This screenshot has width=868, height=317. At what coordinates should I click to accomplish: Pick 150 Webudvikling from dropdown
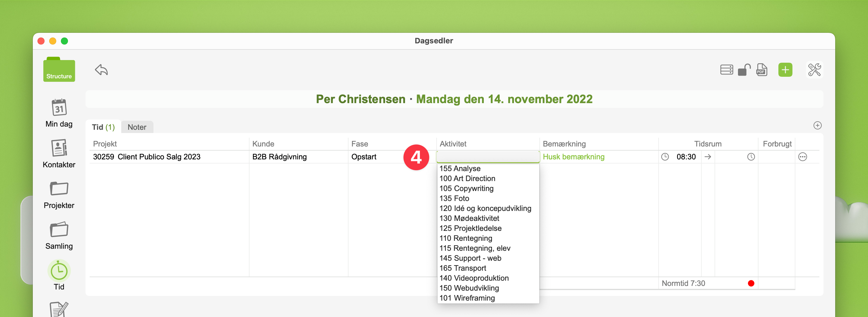click(469, 288)
